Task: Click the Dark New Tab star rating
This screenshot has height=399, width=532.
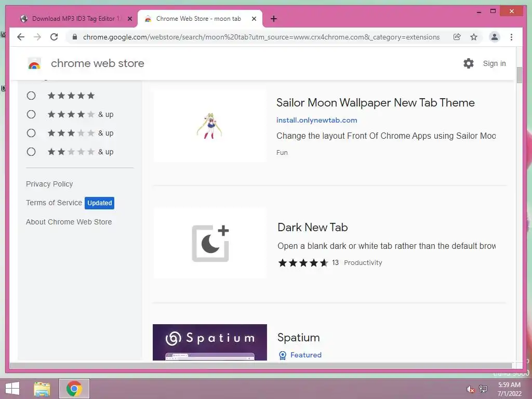Action: 303,262
